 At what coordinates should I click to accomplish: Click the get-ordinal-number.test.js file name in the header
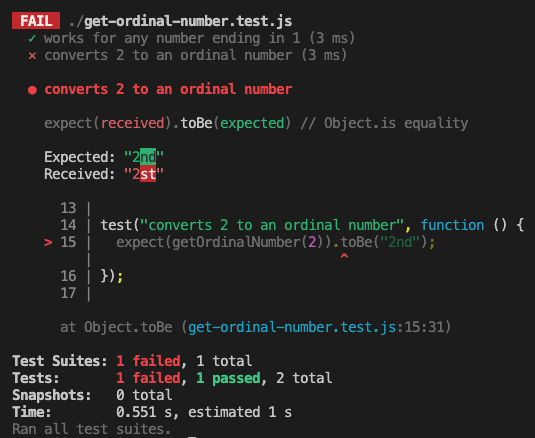click(188, 21)
